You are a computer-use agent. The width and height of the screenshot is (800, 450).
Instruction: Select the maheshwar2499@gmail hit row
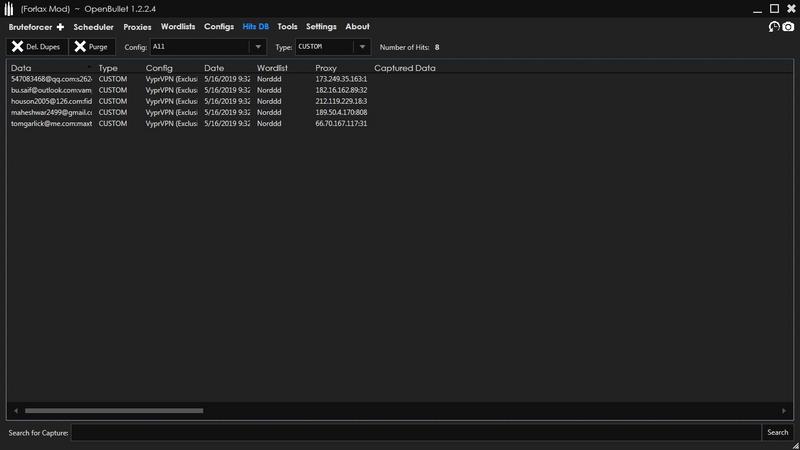pos(400,113)
